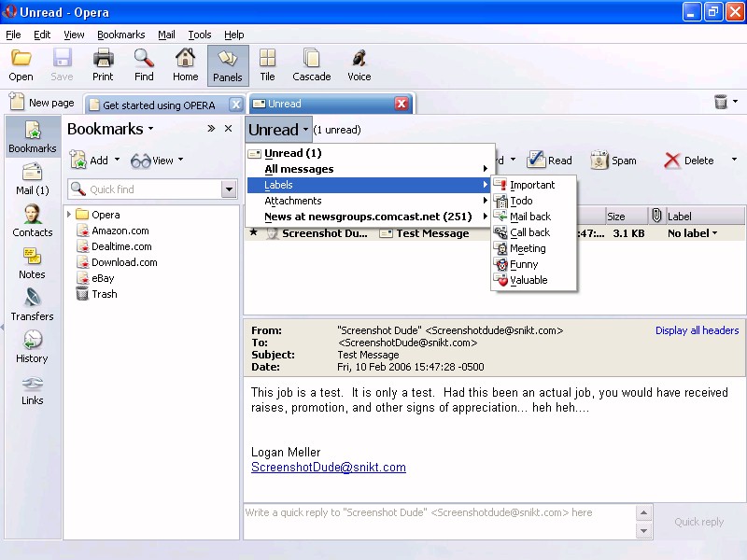Expand the Opera bookmarks folder
747x560 pixels.
(x=70, y=215)
